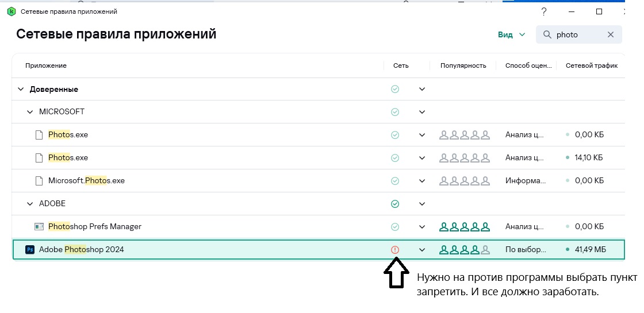Open help via the question mark icon
The height and width of the screenshot is (313, 644).
(x=544, y=11)
